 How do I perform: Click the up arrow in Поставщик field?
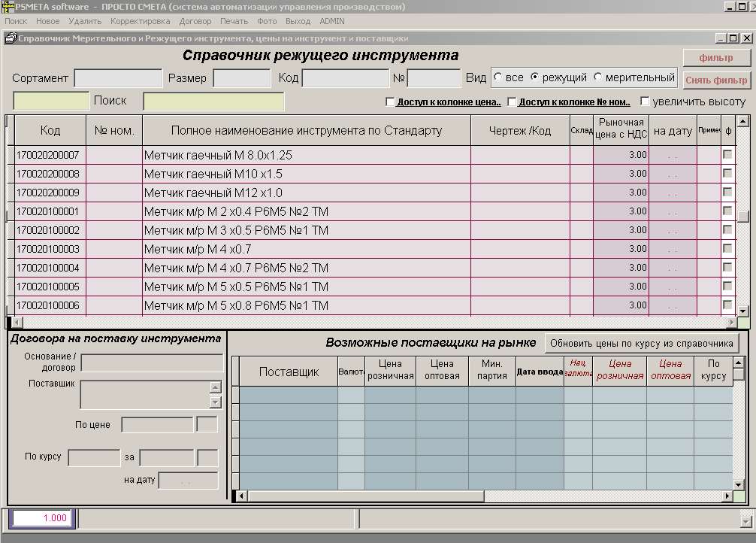[x=216, y=387]
